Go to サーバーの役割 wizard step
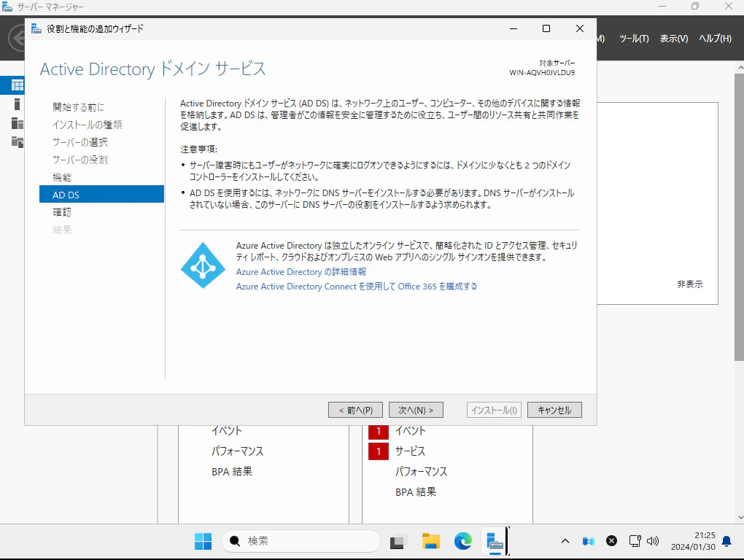 (x=80, y=160)
